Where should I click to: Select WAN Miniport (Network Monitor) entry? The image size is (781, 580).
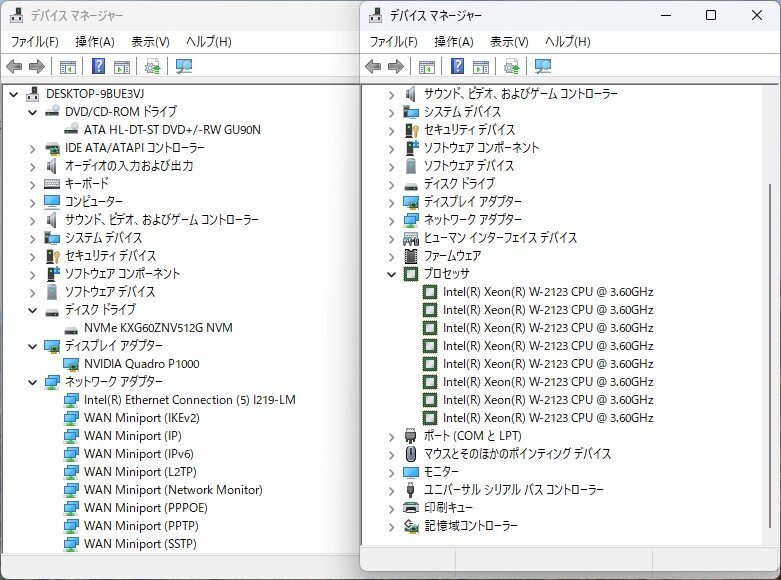click(x=173, y=489)
